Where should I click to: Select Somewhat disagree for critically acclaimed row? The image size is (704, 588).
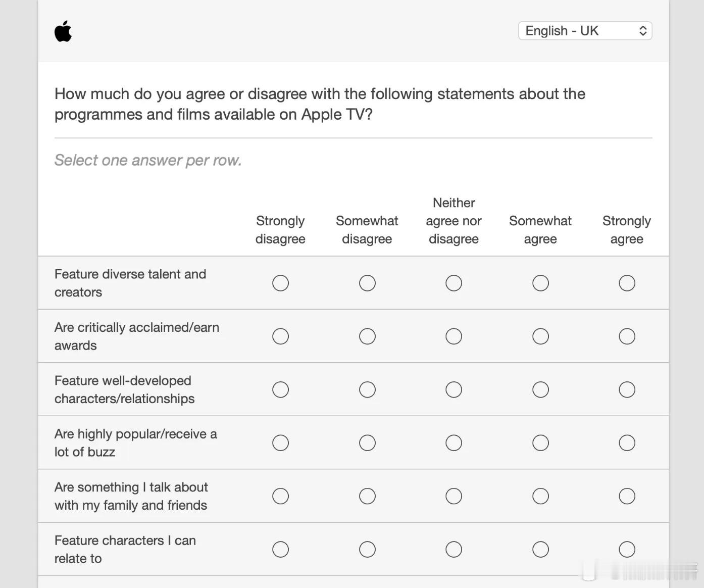tap(367, 336)
